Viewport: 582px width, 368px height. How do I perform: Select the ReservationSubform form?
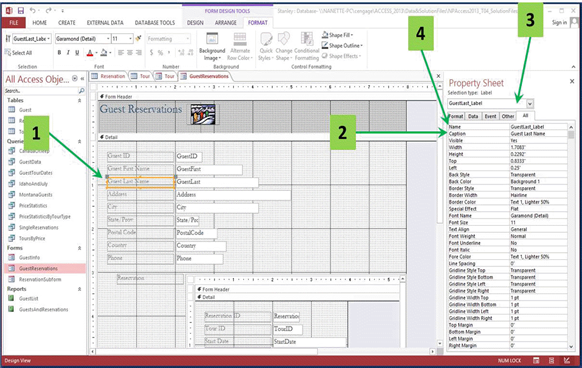(40, 279)
